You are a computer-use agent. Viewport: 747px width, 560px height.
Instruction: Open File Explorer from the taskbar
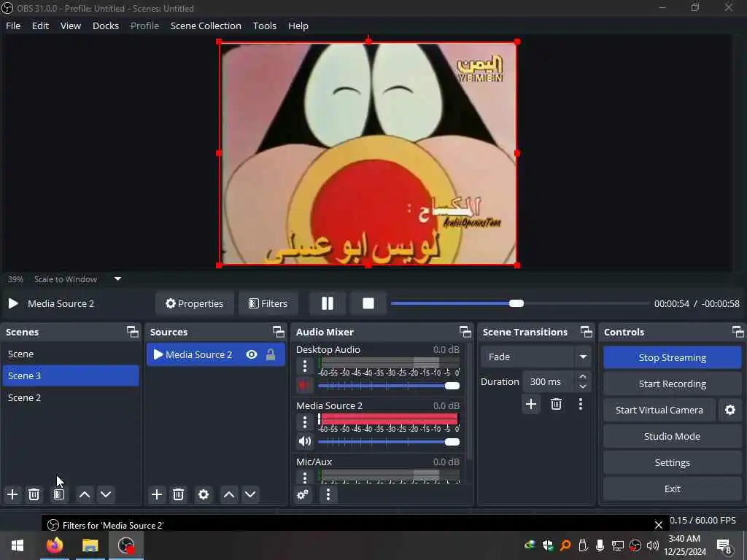pos(90,545)
